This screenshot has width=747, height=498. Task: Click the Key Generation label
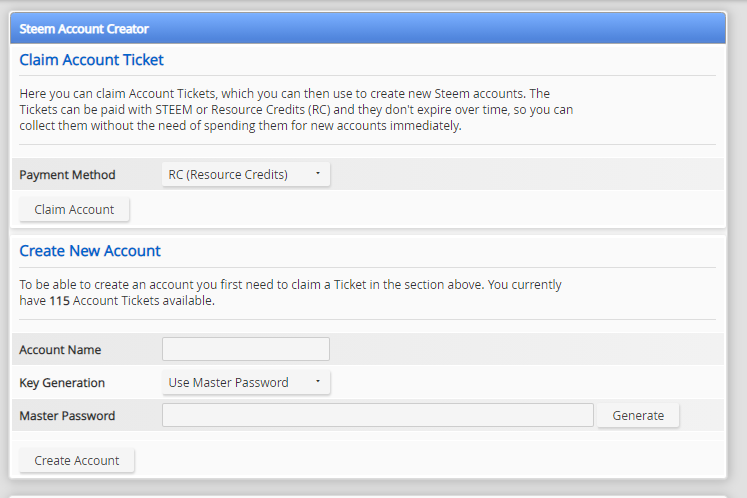pyautogui.click(x=62, y=383)
